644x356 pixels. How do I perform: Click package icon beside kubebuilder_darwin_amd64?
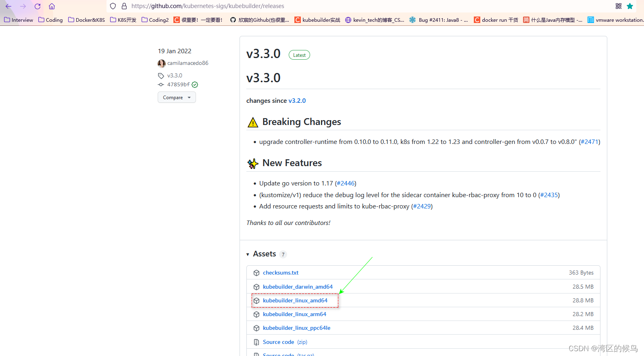coord(256,287)
